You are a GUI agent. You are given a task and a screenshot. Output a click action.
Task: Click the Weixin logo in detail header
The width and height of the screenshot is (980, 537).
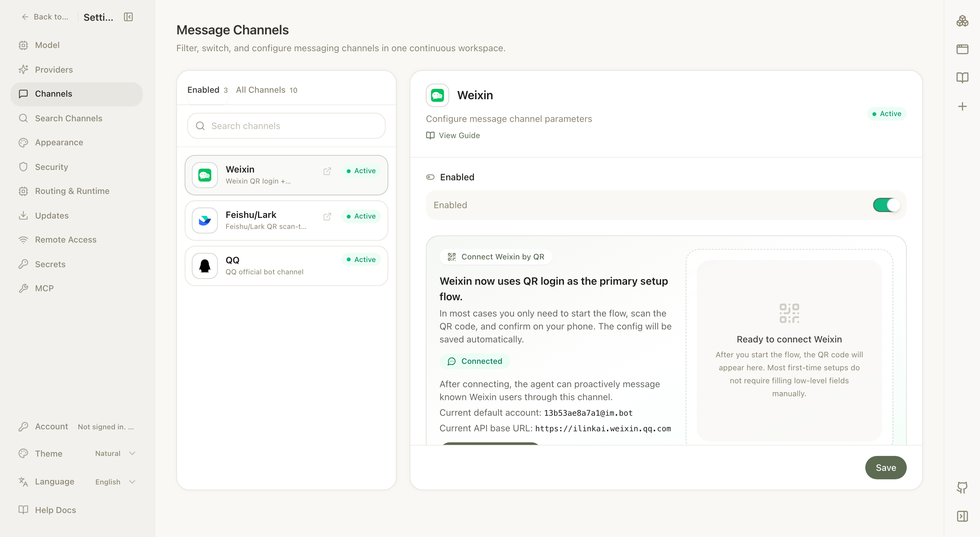point(437,95)
